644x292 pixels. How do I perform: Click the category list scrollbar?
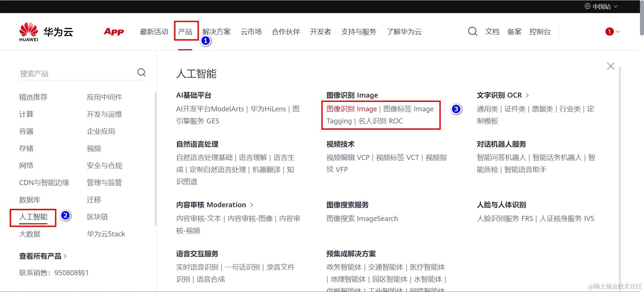point(155,159)
